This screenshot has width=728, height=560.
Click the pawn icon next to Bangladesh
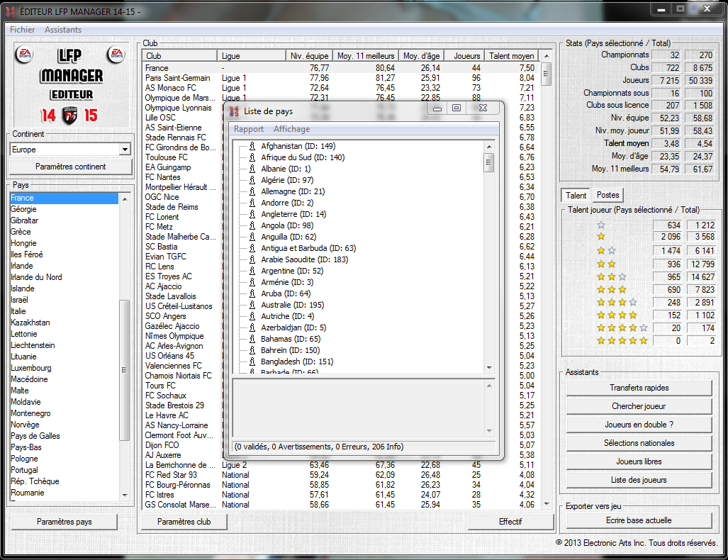252,362
